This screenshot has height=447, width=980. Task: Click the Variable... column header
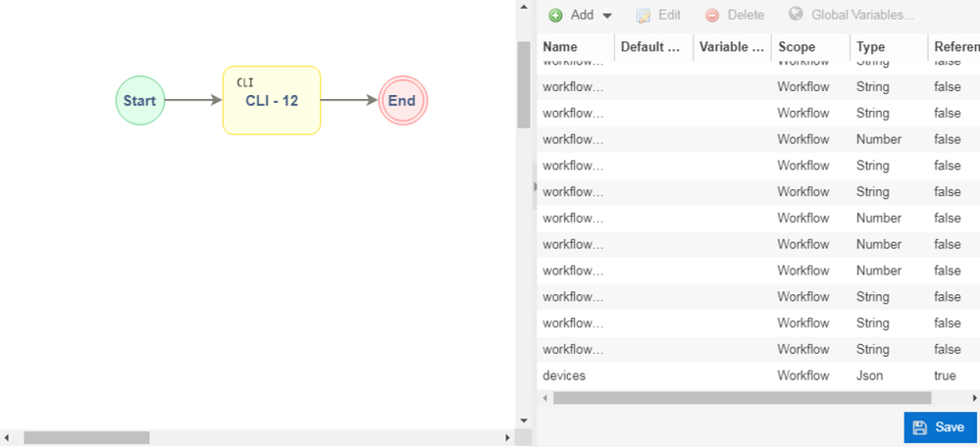pyautogui.click(x=733, y=47)
